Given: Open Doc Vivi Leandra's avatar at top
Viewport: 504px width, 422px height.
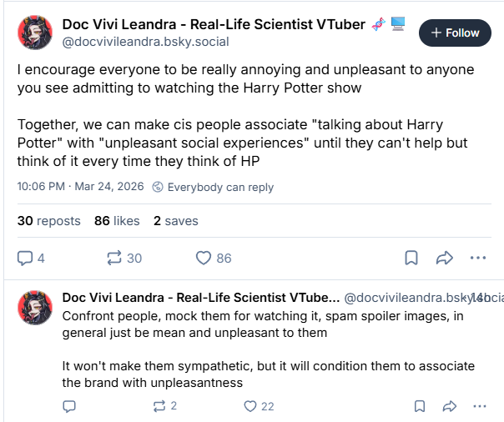Looking at the screenshot, I should [35, 33].
